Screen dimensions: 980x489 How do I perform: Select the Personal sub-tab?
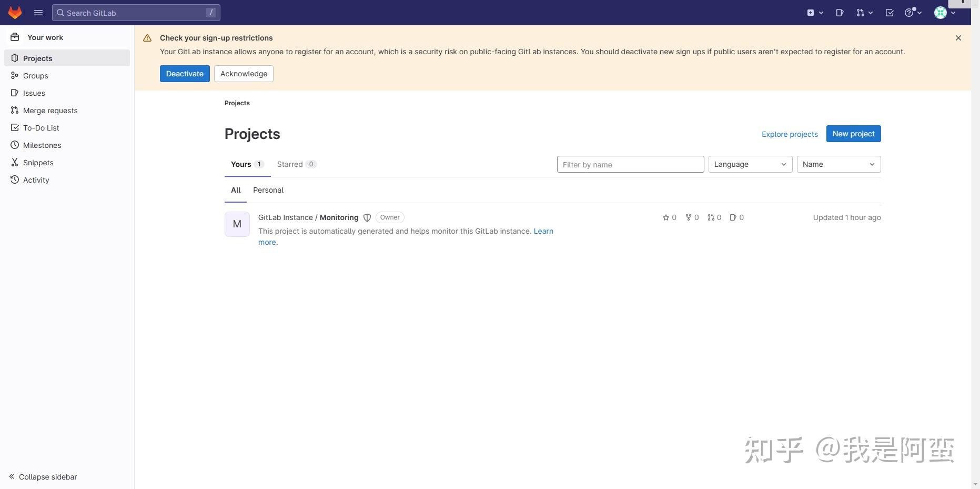268,190
